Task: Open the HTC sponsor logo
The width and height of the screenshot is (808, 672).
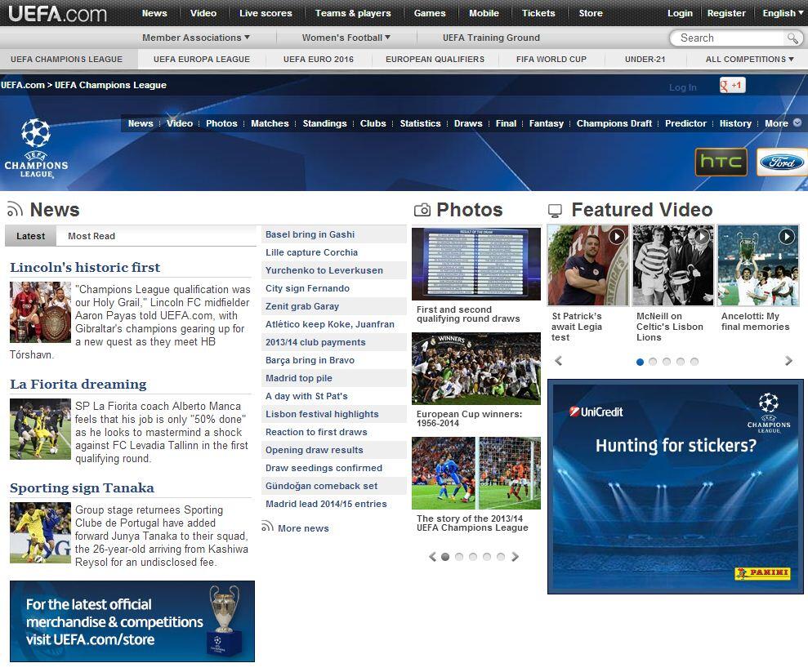Action: pos(721,162)
